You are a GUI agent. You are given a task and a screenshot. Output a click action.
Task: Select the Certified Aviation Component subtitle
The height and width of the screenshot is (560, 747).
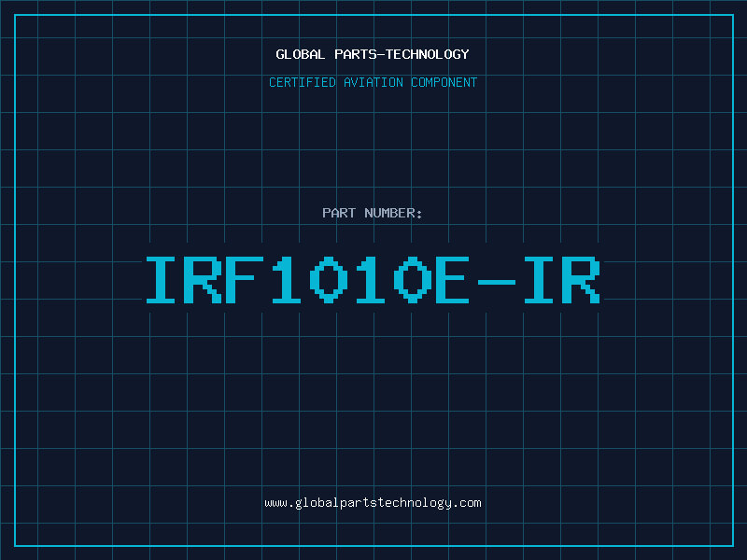pos(373,83)
